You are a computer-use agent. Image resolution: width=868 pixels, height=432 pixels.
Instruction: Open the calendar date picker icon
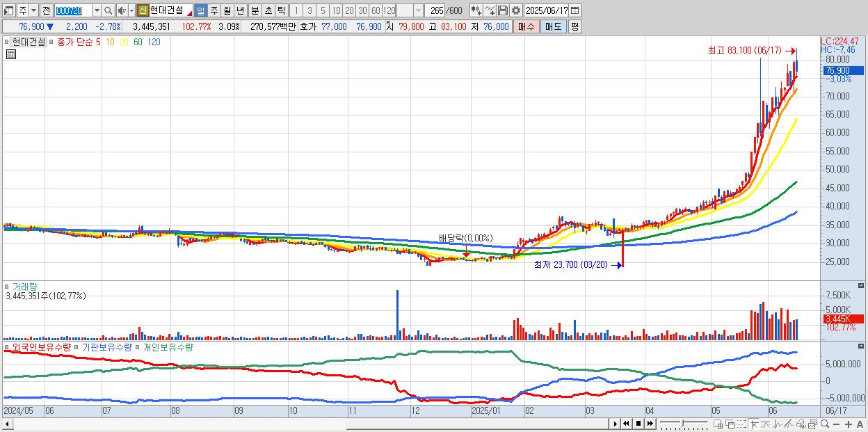pyautogui.click(x=574, y=10)
